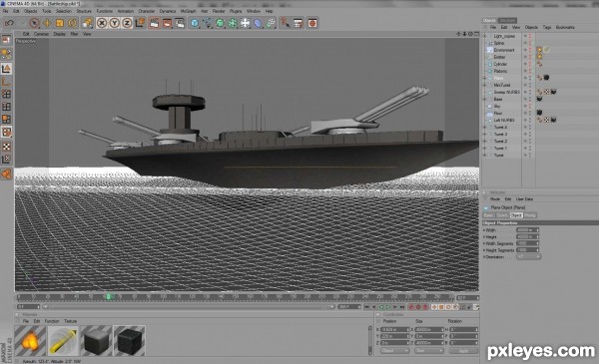Click the last red icon in top toolbar
This screenshot has height=364, width=599.
(312, 23)
